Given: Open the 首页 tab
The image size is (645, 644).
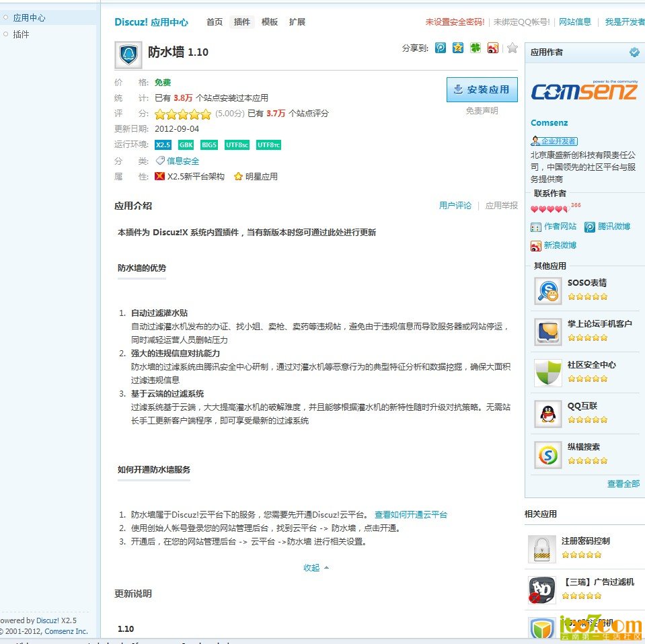Looking at the screenshot, I should (215, 22).
